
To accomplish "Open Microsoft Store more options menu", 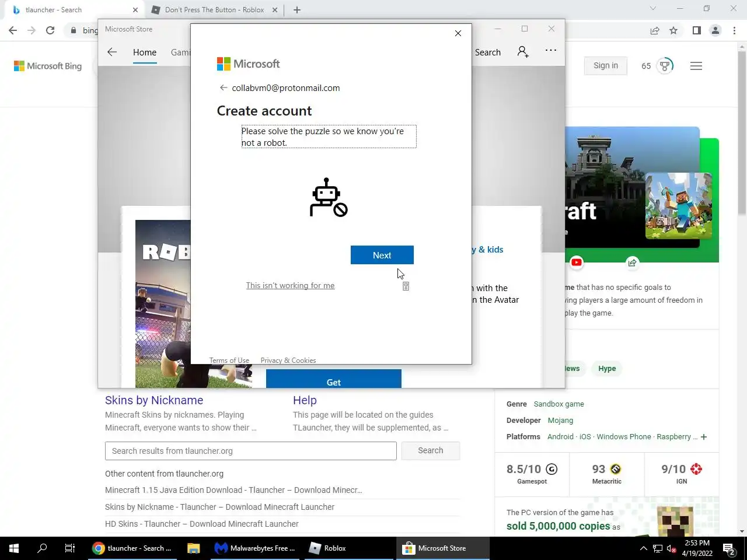I will point(551,51).
